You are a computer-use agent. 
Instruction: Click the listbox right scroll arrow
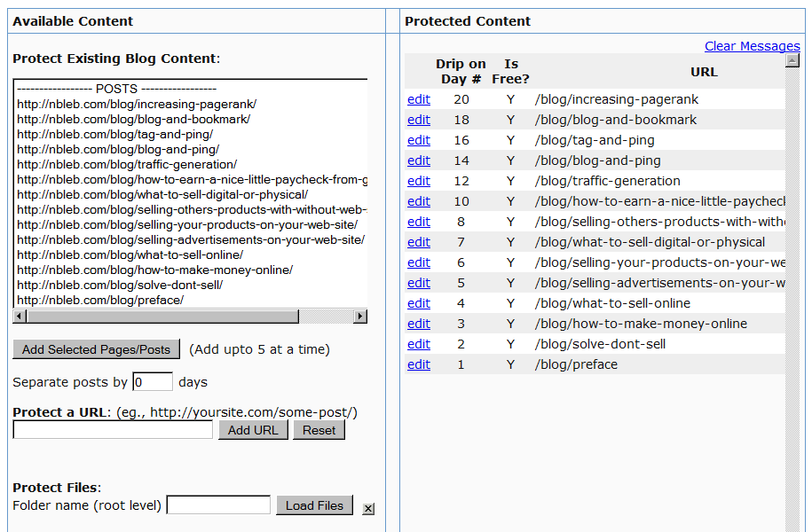tap(360, 317)
